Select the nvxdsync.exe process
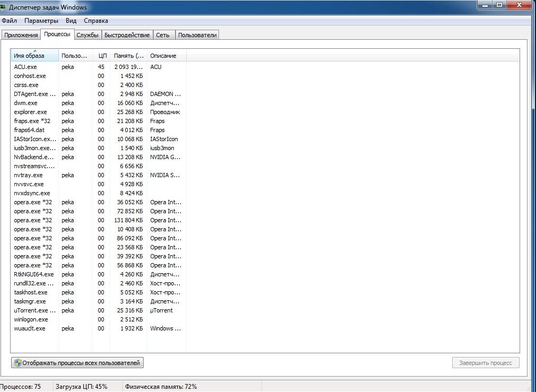Screen dimensions: 536x392 [99, 193]
